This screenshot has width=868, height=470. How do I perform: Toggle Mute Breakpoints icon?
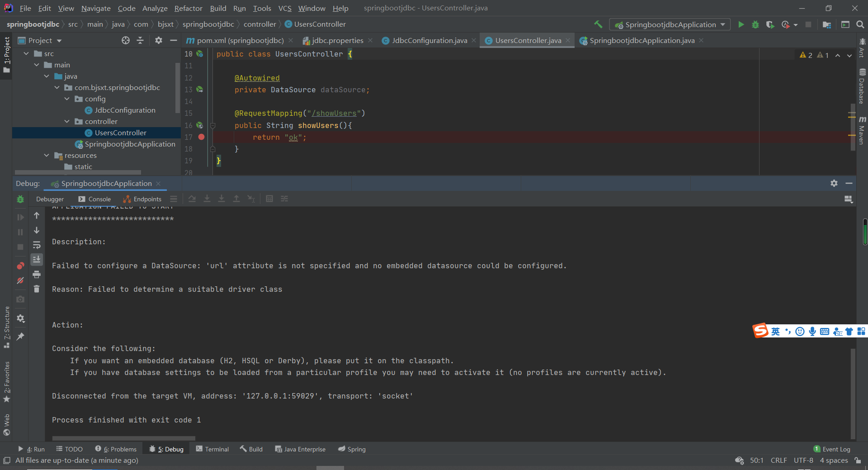[20, 280]
